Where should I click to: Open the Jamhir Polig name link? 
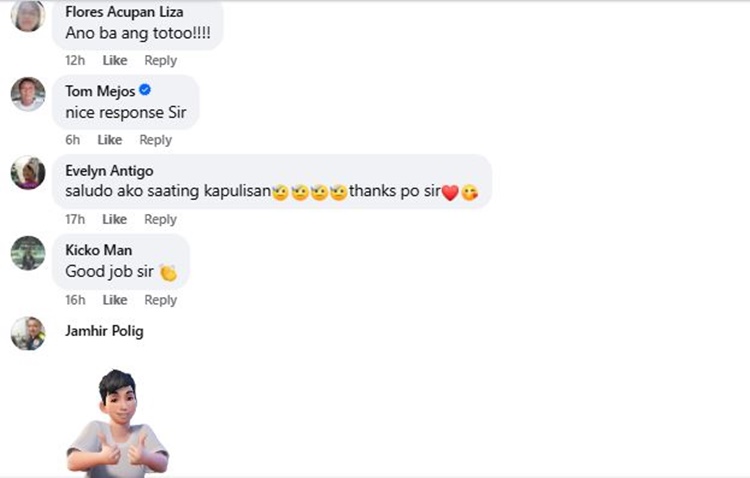(104, 331)
